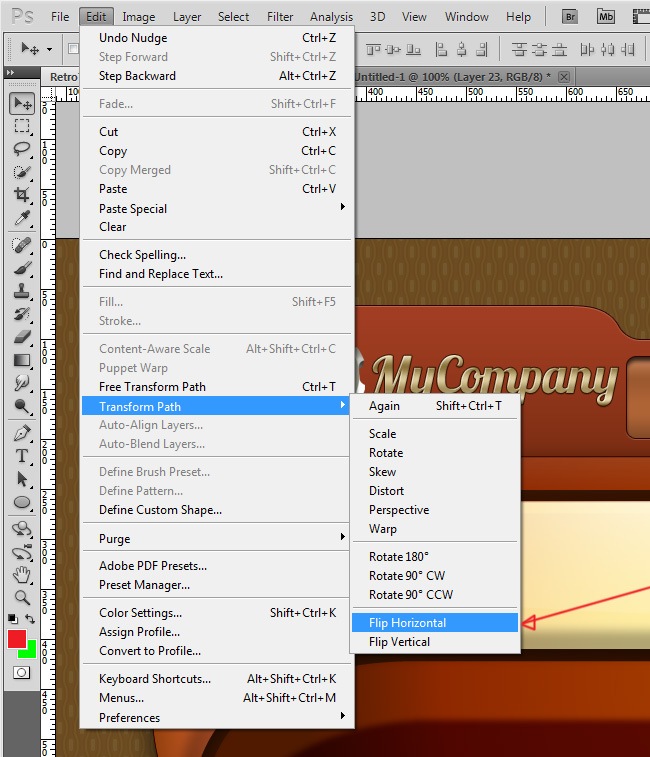This screenshot has height=757, width=650.
Task: Select the Eyedropper tool
Action: tap(22, 218)
